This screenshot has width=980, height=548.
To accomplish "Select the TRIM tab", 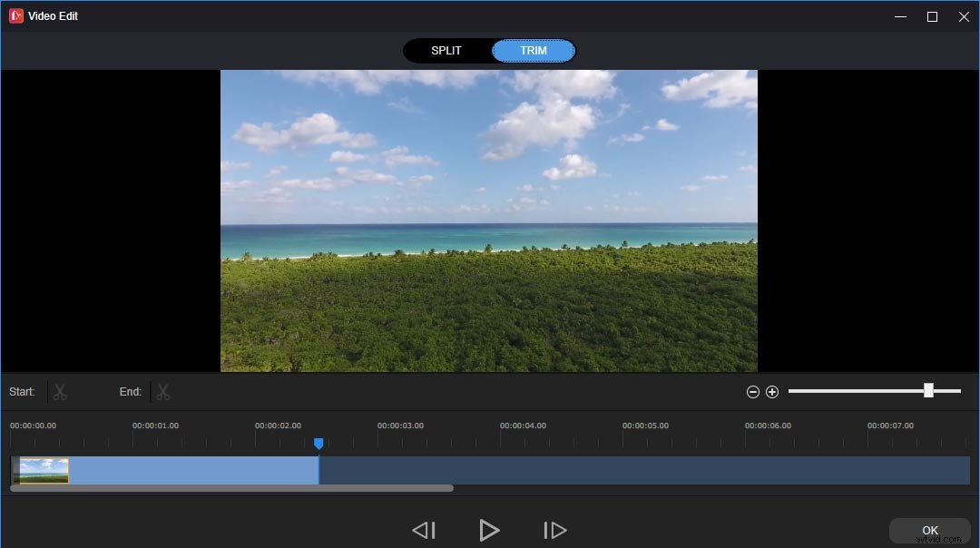I will tap(533, 51).
